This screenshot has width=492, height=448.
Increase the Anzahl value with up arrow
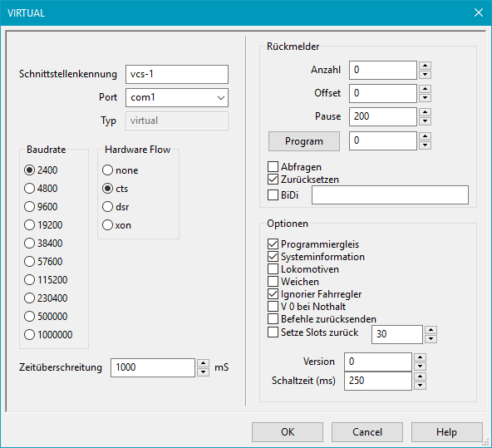(425, 66)
